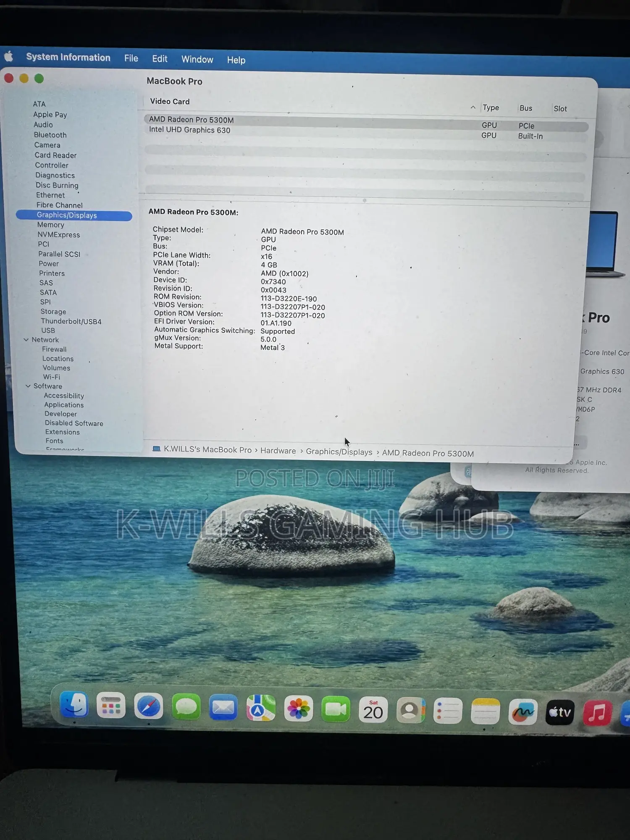Open the Apple menu
The width and height of the screenshot is (630, 840).
[8, 56]
